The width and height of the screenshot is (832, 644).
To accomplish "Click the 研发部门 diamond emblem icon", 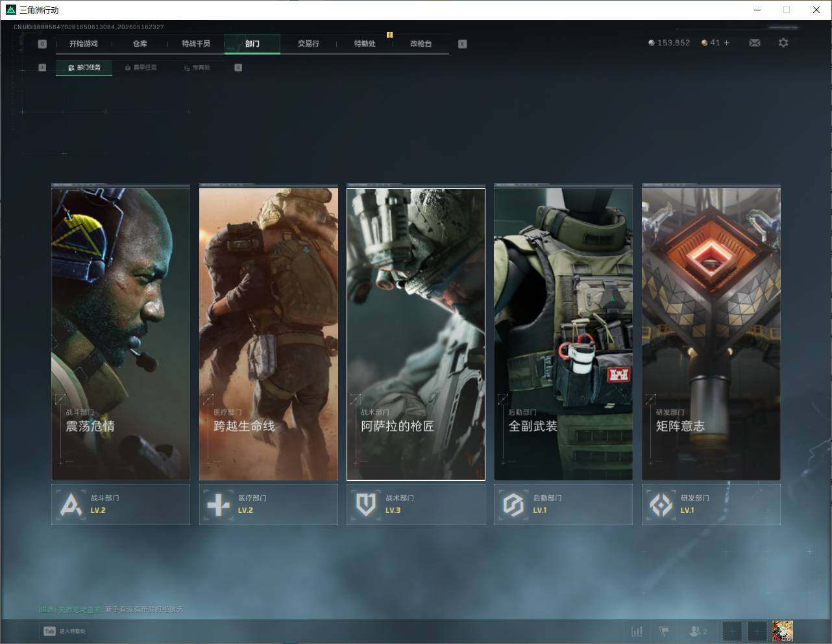I will 661,504.
